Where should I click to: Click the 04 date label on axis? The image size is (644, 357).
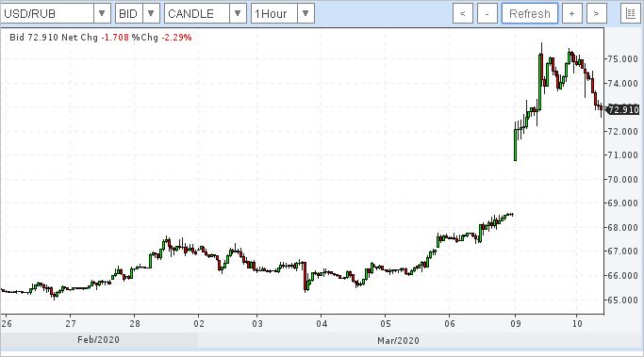click(322, 324)
